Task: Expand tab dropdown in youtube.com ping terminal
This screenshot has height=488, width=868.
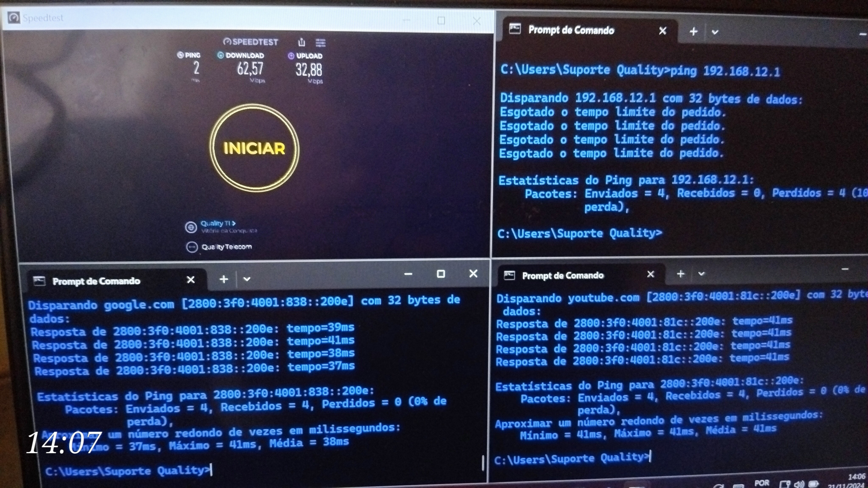Action: click(701, 274)
